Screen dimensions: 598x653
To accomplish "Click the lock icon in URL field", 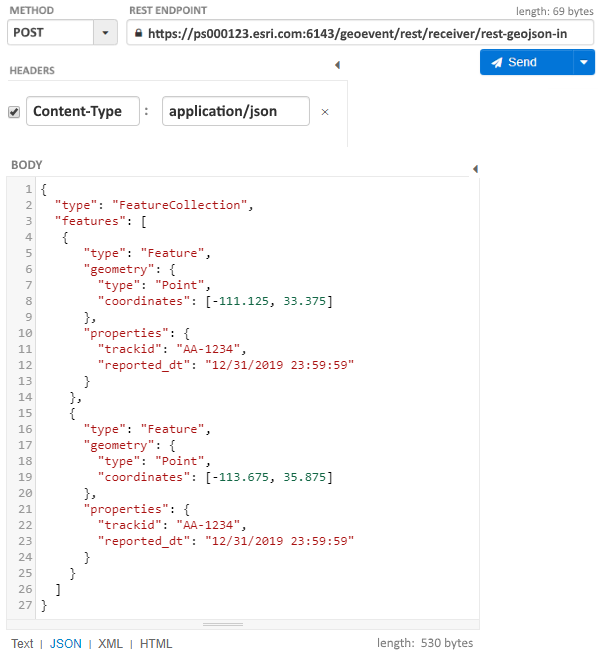I will click(139, 33).
